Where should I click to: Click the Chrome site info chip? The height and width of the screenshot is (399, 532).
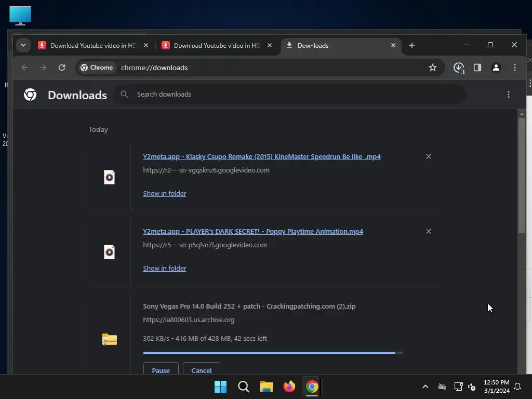point(97,68)
